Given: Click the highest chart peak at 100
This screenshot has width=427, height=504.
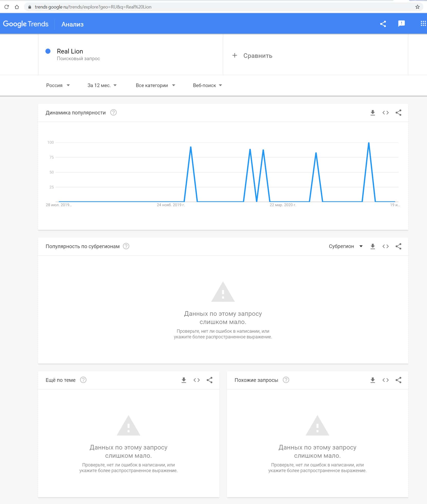Looking at the screenshot, I should pyautogui.click(x=369, y=142).
